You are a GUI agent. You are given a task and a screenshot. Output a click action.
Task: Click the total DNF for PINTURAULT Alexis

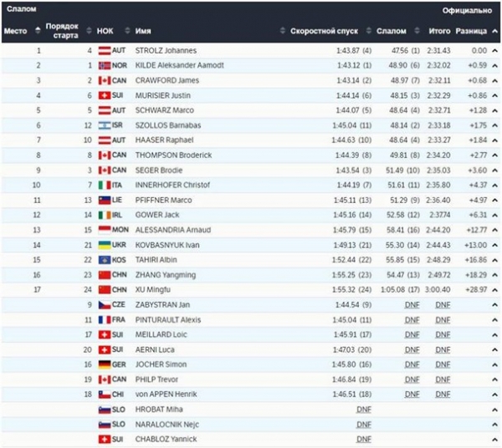tap(443, 320)
